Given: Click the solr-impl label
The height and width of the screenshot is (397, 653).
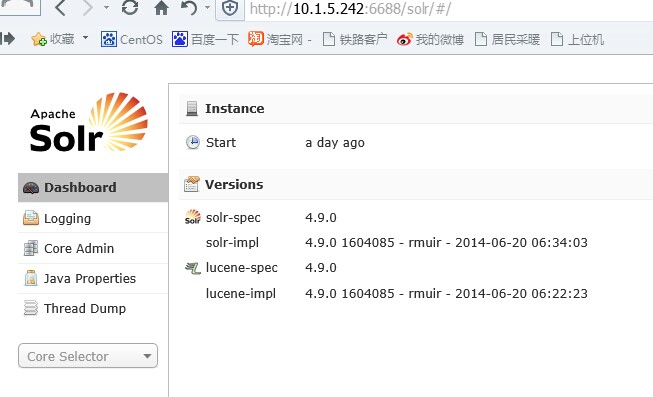Looking at the screenshot, I should [x=232, y=242].
